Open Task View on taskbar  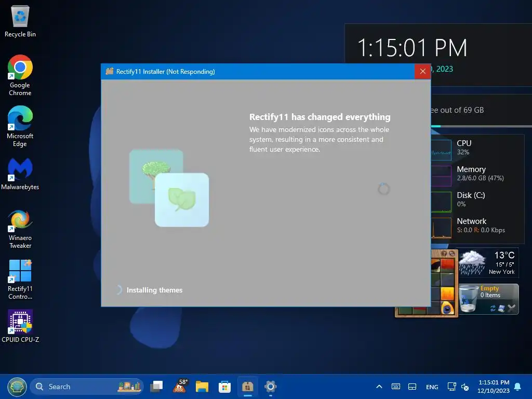click(x=156, y=387)
